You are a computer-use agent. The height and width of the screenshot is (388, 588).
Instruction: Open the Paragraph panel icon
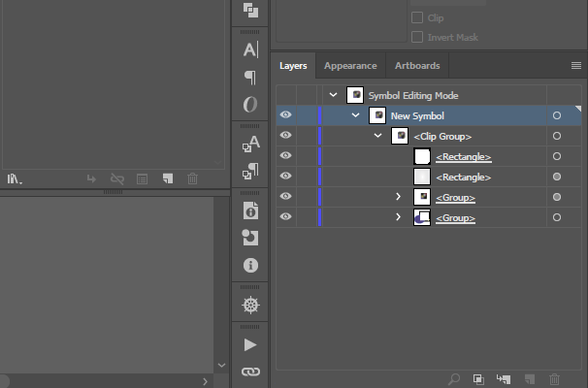point(250,78)
